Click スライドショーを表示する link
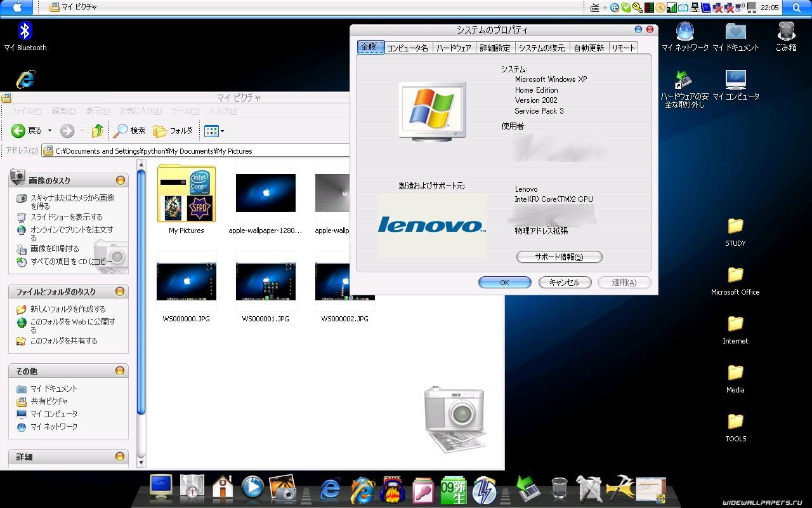Viewport: 812px width, 508px height. (x=67, y=217)
